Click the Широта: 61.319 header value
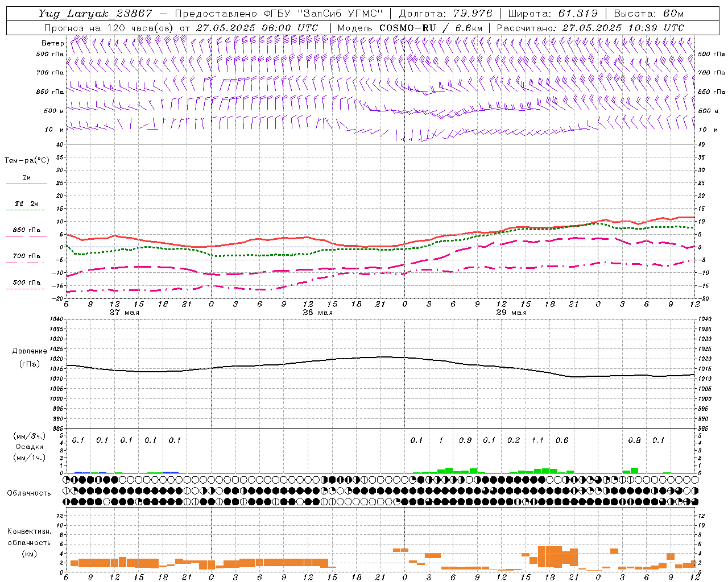This screenshot has width=728, height=582. (x=553, y=14)
